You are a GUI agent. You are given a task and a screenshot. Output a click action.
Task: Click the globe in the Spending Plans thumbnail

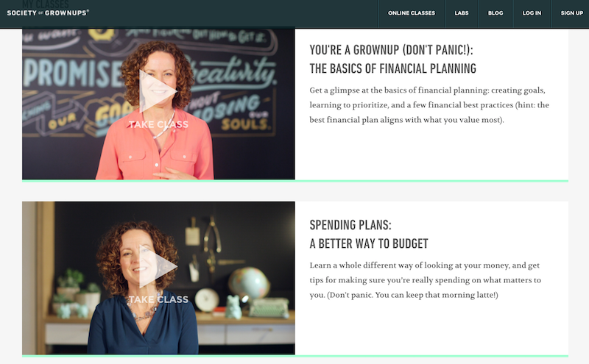[x=249, y=282]
